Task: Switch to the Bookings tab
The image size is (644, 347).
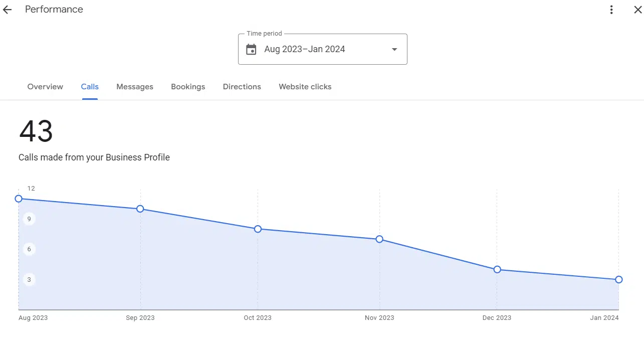Action: [188, 87]
